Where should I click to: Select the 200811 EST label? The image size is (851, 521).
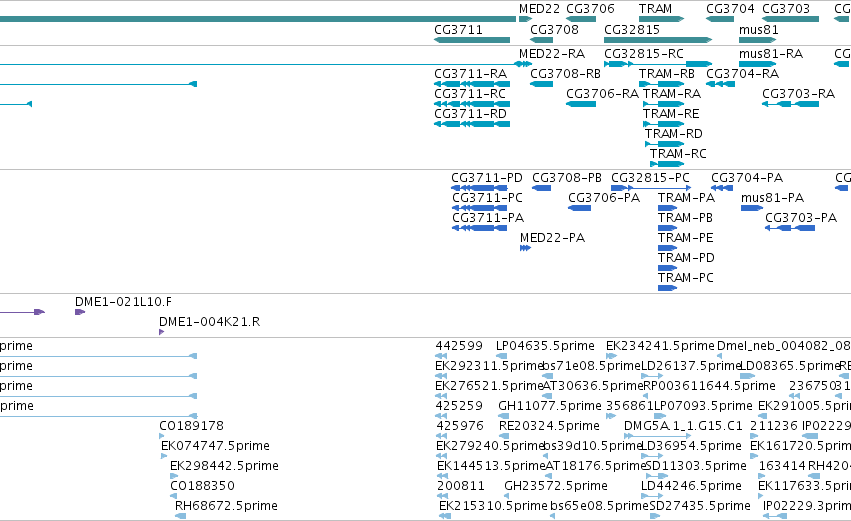pyautogui.click(x=460, y=486)
